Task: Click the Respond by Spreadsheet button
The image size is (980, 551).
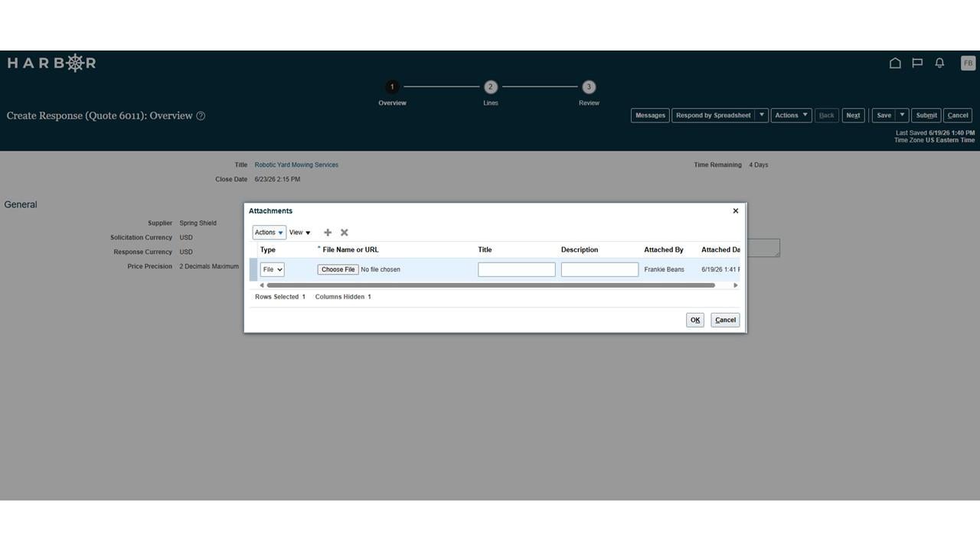Action: pos(714,116)
